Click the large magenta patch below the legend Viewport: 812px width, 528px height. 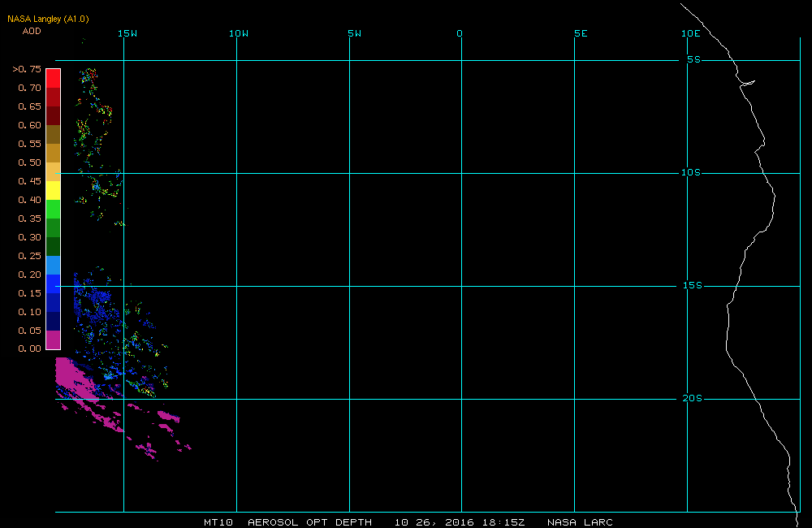click(75, 379)
